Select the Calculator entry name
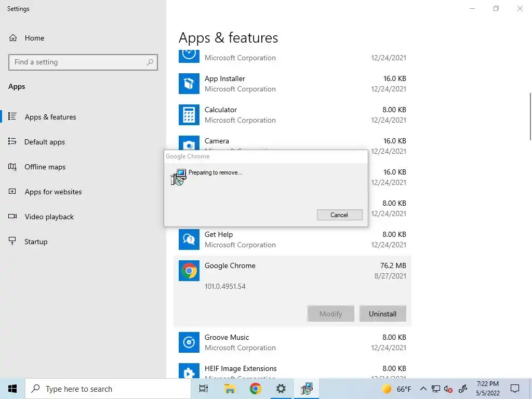The height and width of the screenshot is (399, 532). (x=220, y=110)
